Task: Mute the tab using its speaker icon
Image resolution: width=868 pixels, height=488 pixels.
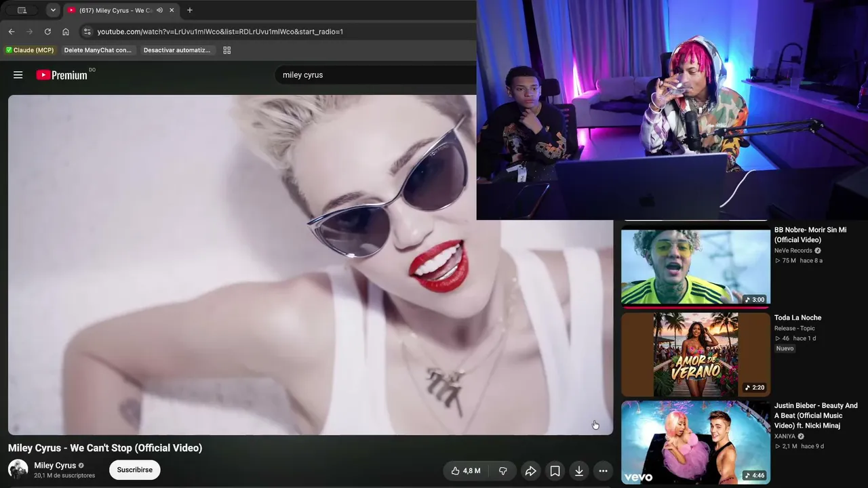Action: pyautogui.click(x=160, y=10)
